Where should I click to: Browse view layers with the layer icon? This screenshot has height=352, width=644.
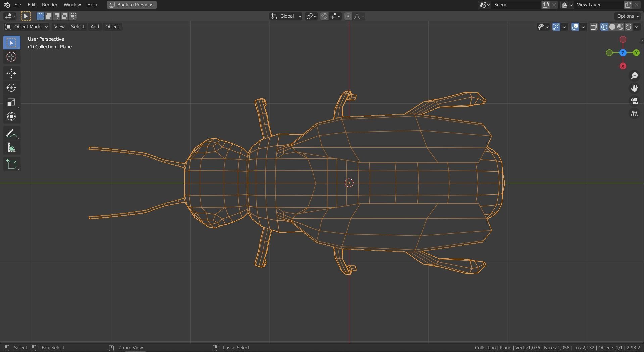tap(567, 5)
